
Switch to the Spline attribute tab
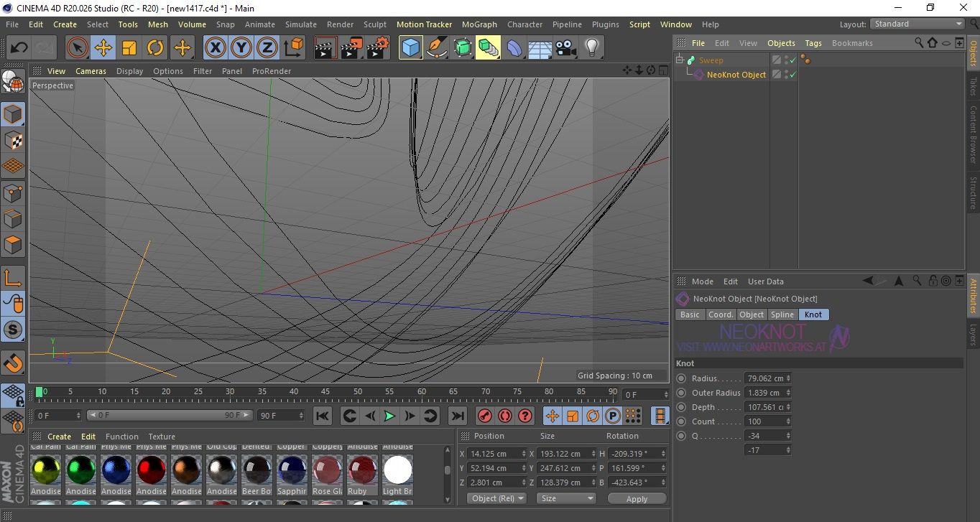(x=782, y=314)
